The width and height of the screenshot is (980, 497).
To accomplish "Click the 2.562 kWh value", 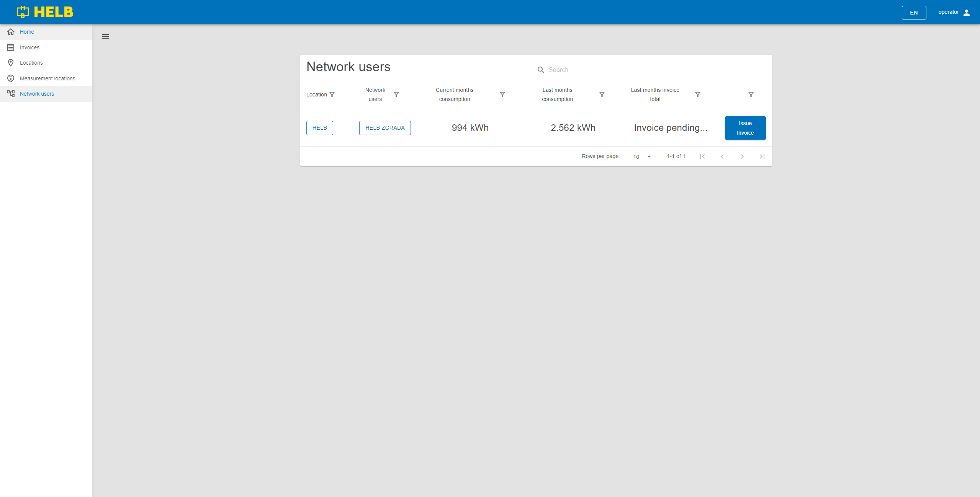I will click(x=573, y=128).
